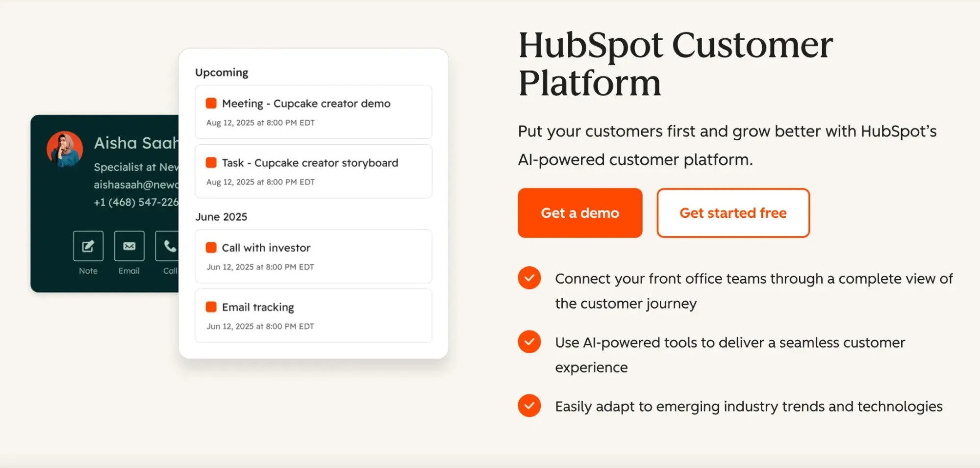This screenshot has width=980, height=468.
Task: Click the June 2025 section header
Action: (221, 216)
